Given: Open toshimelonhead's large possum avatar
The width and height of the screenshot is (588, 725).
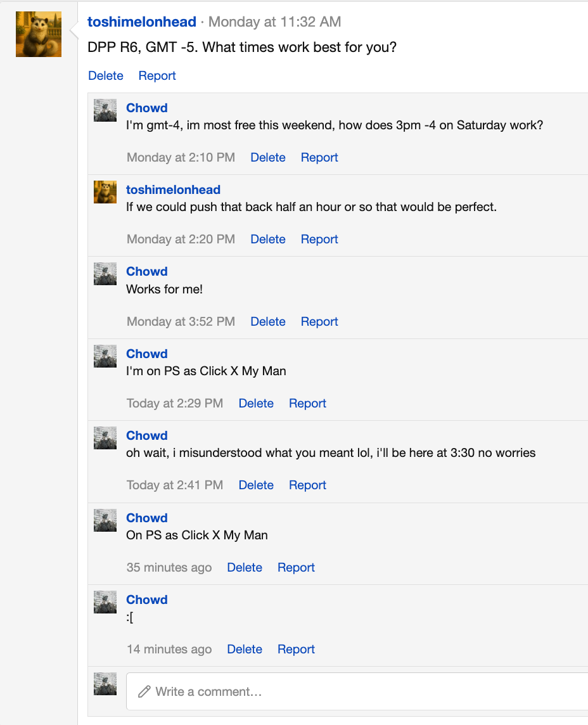Looking at the screenshot, I should coord(39,34).
